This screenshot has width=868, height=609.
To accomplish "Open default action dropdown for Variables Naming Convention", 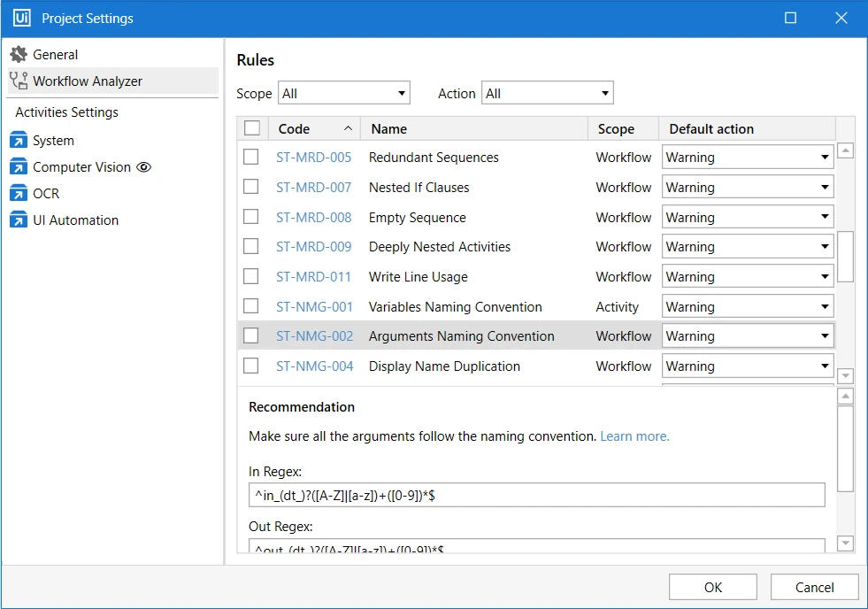I will [748, 306].
